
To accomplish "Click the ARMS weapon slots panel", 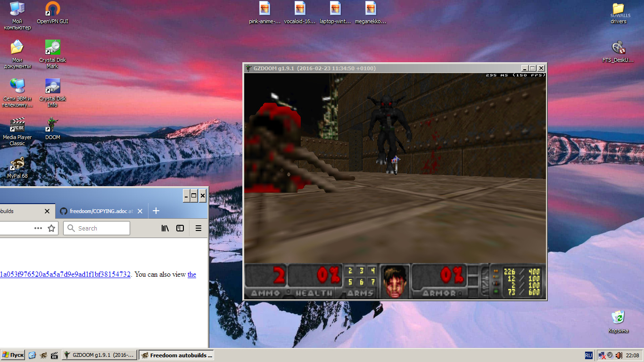I will click(x=361, y=281).
